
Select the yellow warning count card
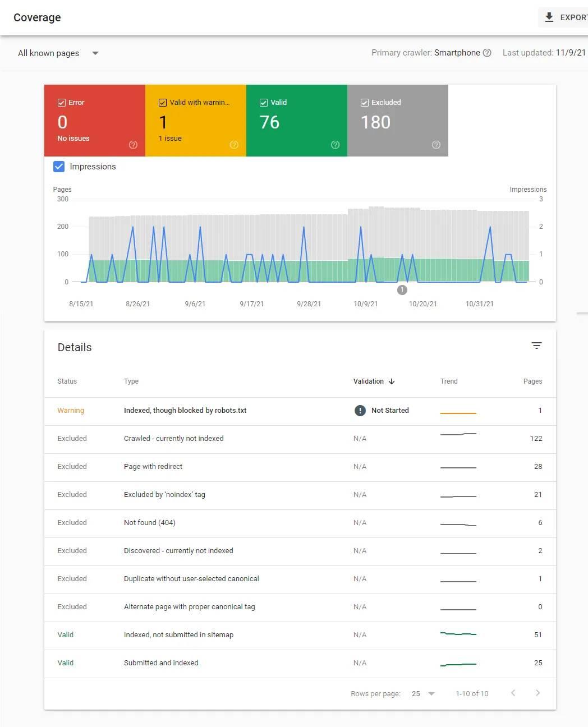[196, 121]
